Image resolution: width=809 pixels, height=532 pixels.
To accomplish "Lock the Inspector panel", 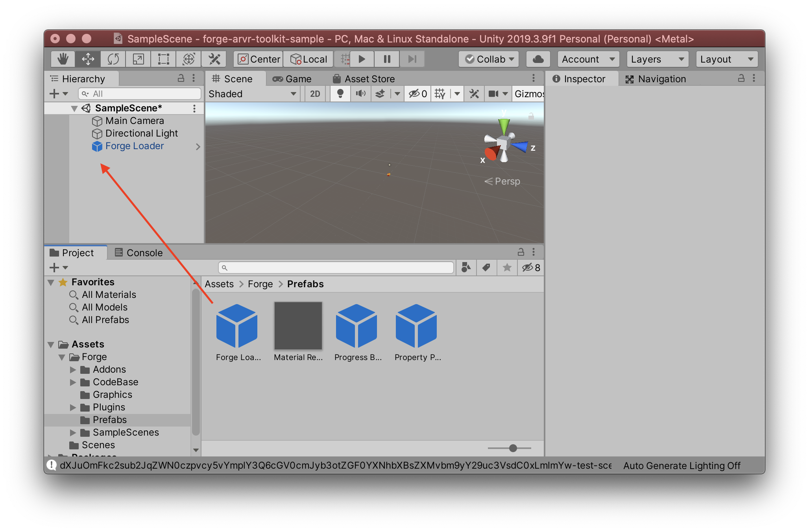I will click(x=741, y=78).
